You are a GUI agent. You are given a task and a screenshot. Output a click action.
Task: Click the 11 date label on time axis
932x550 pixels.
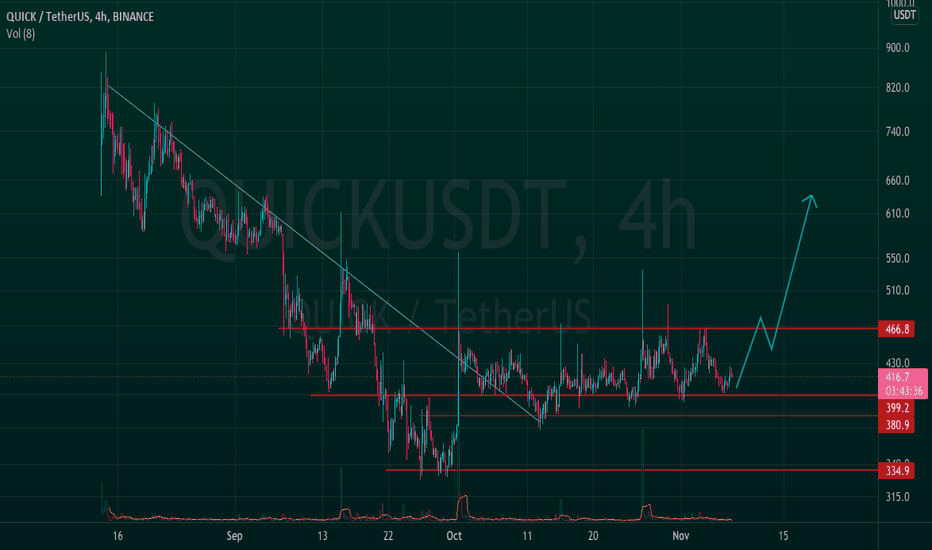pyautogui.click(x=527, y=536)
